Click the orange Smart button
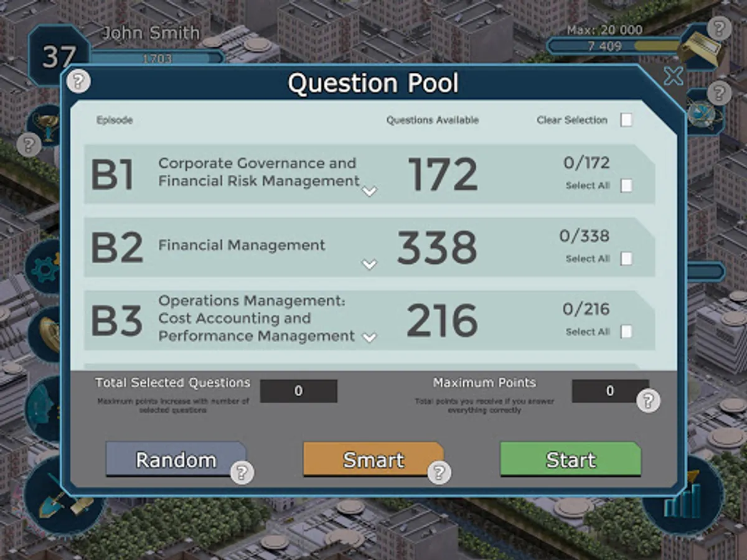 374,459
